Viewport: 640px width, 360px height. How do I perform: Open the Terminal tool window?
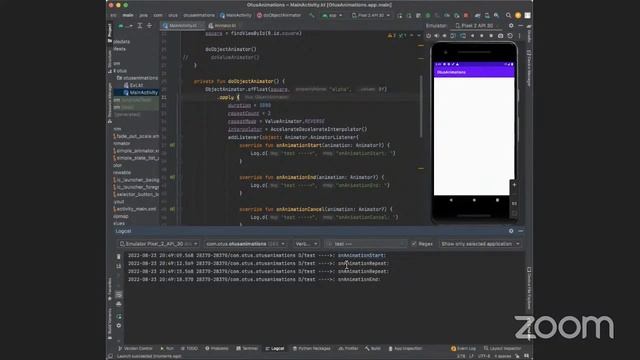(247, 348)
